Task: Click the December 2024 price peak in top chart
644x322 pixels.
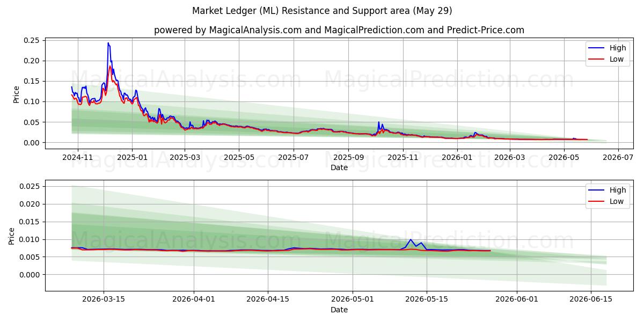Action: tap(108, 44)
